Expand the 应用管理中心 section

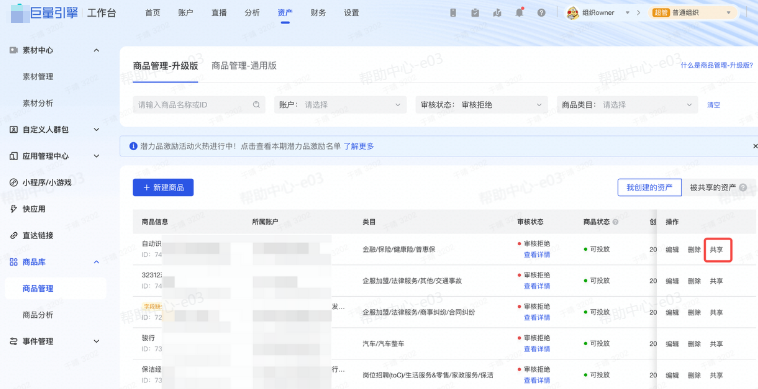[x=96, y=156]
